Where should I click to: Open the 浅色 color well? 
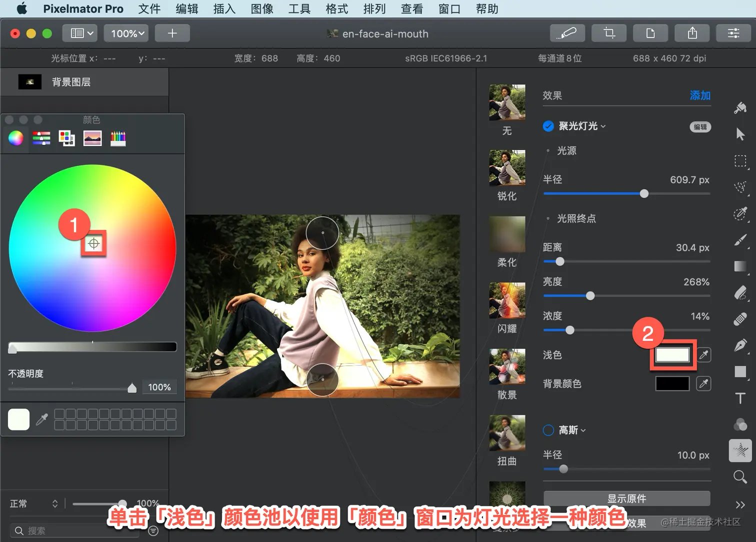pos(672,355)
